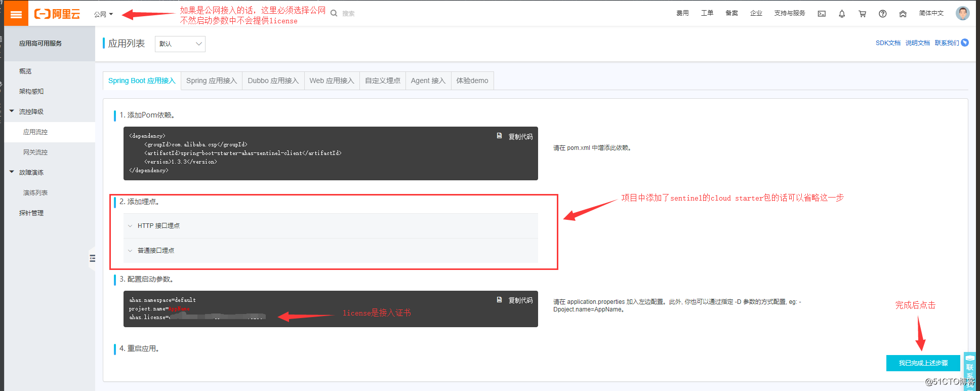Switch to Spring 应用接入 tab
Screen dimensions: 980x391
pyautogui.click(x=212, y=81)
